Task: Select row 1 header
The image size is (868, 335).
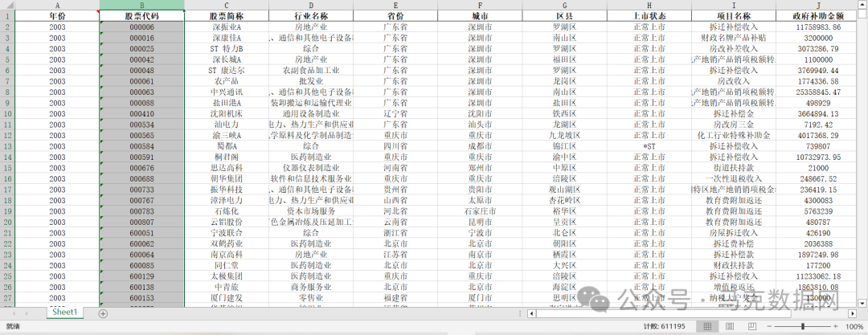Action: pyautogui.click(x=7, y=15)
